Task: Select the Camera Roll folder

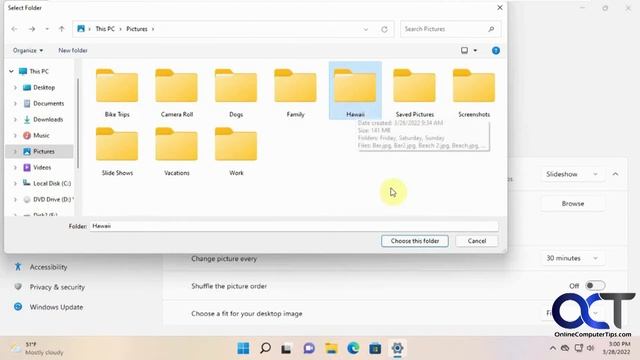Action: [176, 93]
